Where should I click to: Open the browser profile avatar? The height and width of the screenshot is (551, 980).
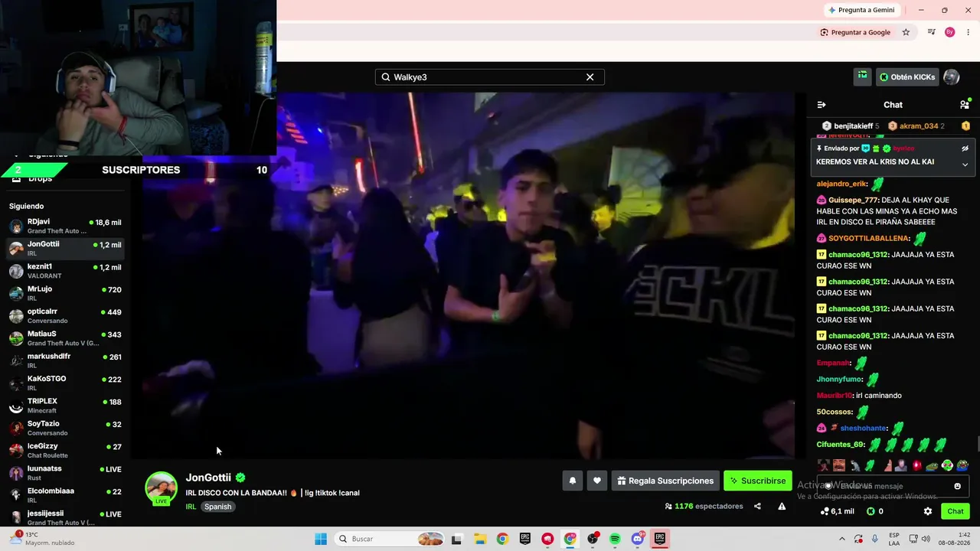tap(950, 32)
